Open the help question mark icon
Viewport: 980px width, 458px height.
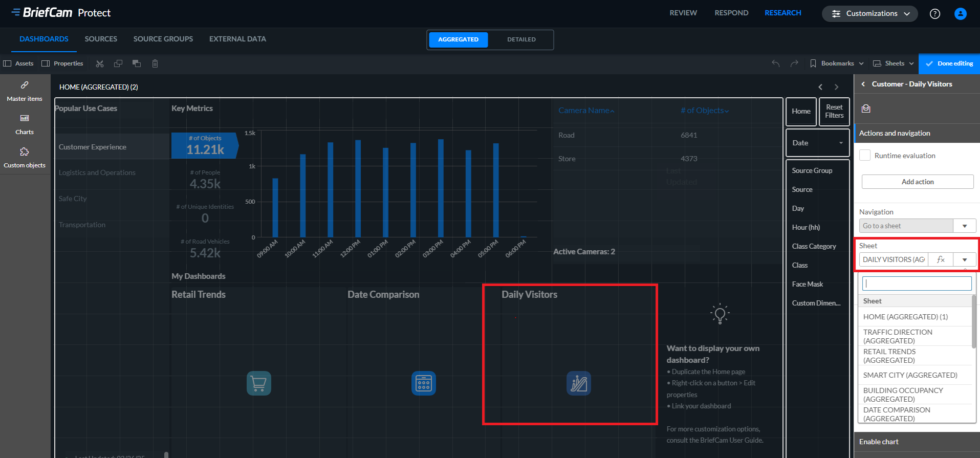click(x=935, y=14)
